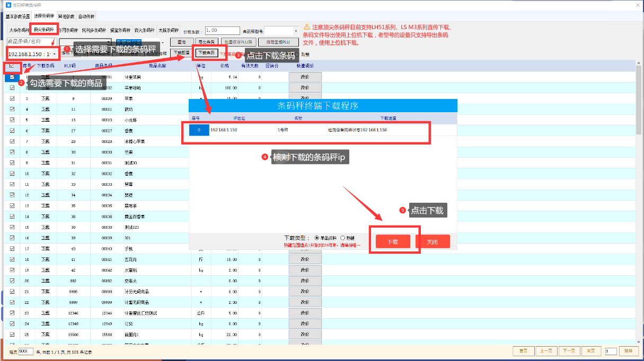Click the red 关闭 button in the dialog
This screenshot has height=361, width=644.
click(x=433, y=242)
